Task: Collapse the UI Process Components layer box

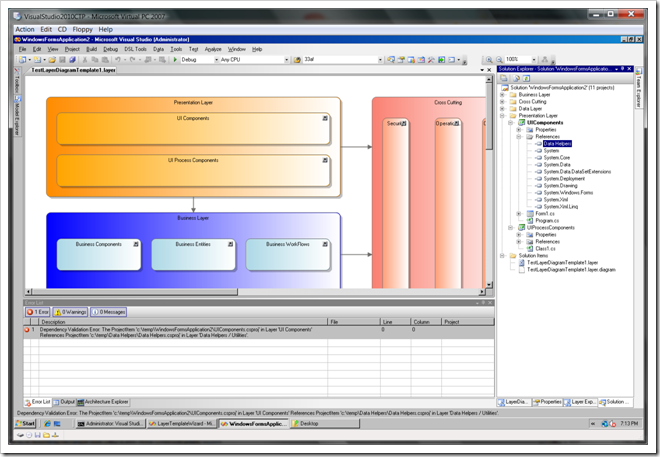Action: [327, 160]
